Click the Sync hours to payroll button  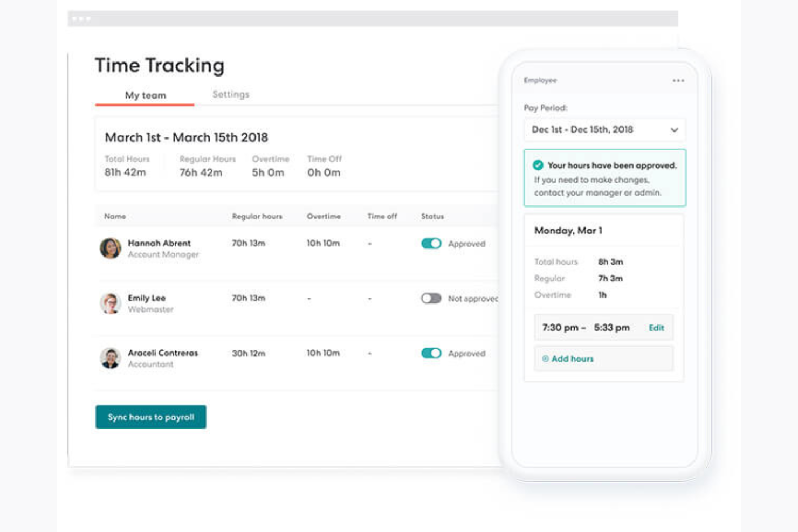tap(150, 416)
